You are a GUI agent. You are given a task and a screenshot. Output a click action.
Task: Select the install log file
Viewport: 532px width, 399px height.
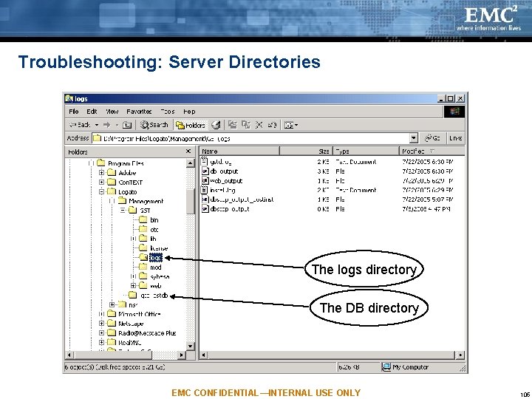218,190
